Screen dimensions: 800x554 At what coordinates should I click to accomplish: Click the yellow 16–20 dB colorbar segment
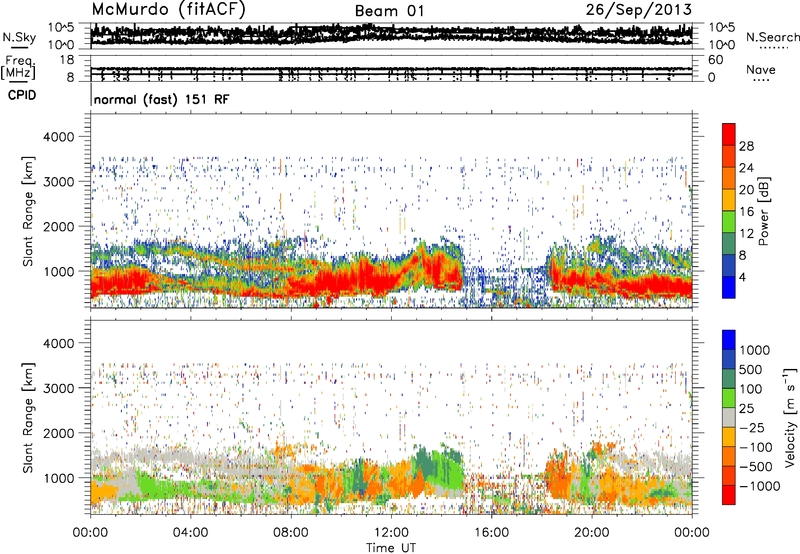729,199
